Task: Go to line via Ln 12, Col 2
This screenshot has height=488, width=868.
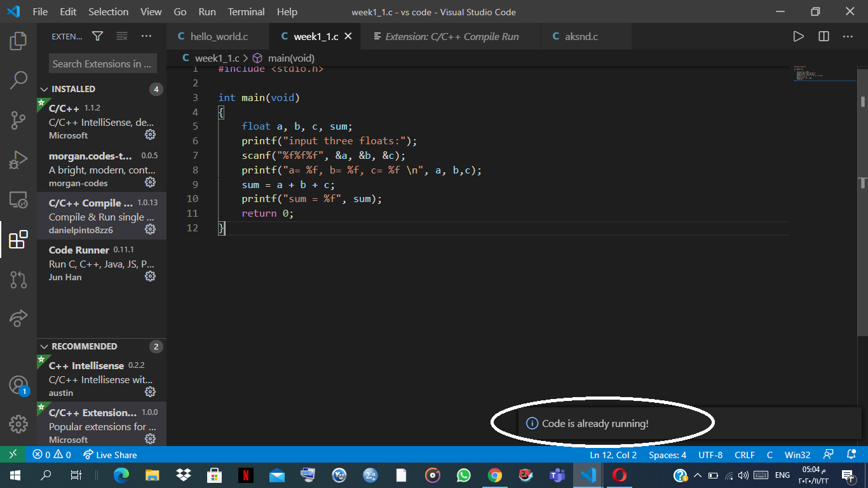Action: click(613, 455)
